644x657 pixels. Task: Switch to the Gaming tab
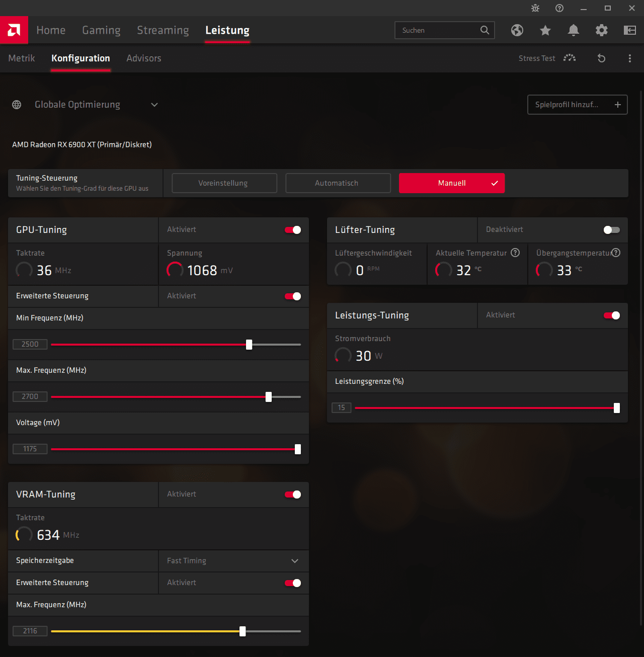click(x=101, y=30)
